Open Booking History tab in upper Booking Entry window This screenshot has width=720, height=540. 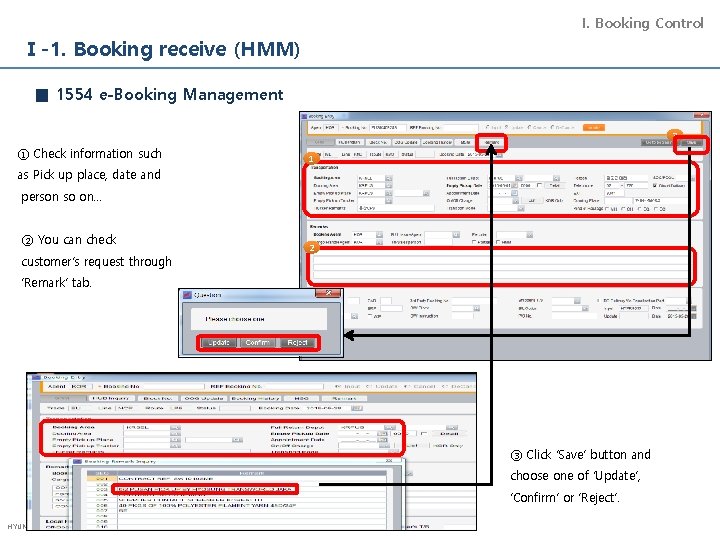pos(437,142)
